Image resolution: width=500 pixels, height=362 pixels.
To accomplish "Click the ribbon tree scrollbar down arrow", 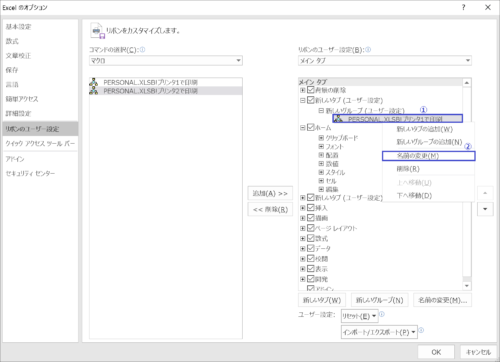I will (x=467, y=286).
